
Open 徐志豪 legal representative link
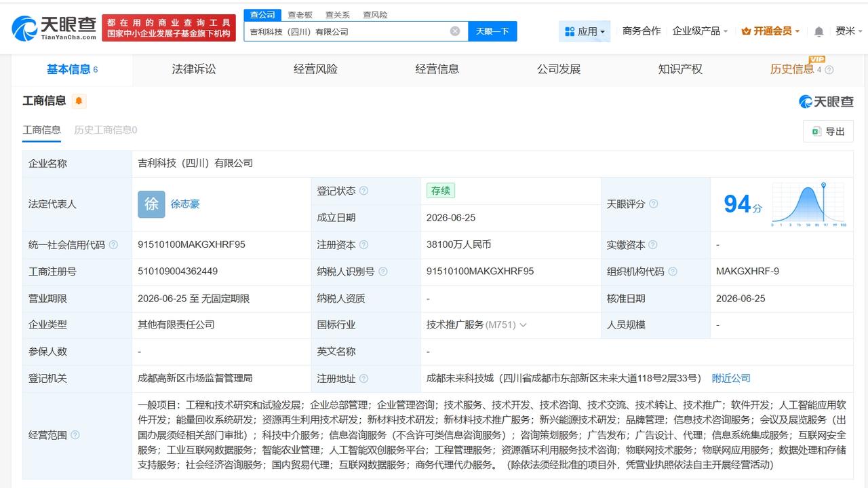tap(185, 204)
